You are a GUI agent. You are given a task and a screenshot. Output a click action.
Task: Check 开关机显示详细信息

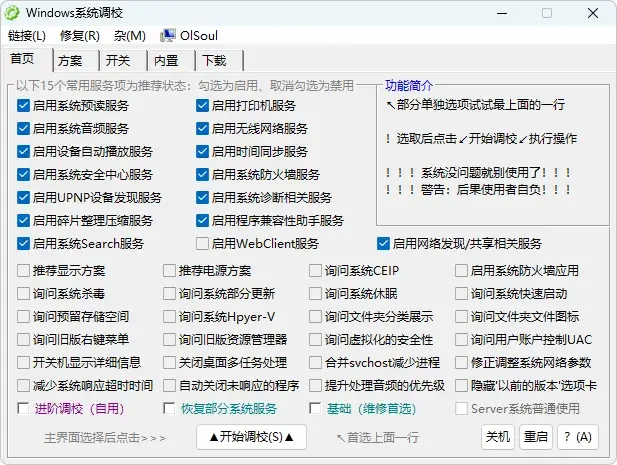pyautogui.click(x=23, y=363)
